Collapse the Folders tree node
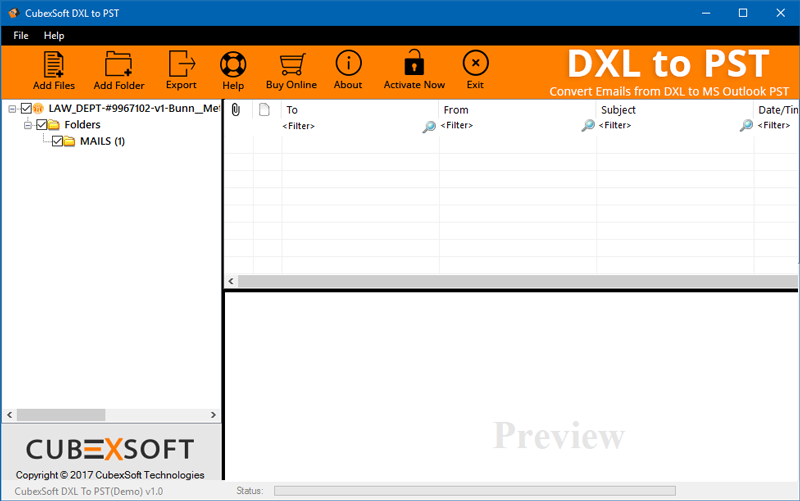The width and height of the screenshot is (800, 501). (x=28, y=125)
